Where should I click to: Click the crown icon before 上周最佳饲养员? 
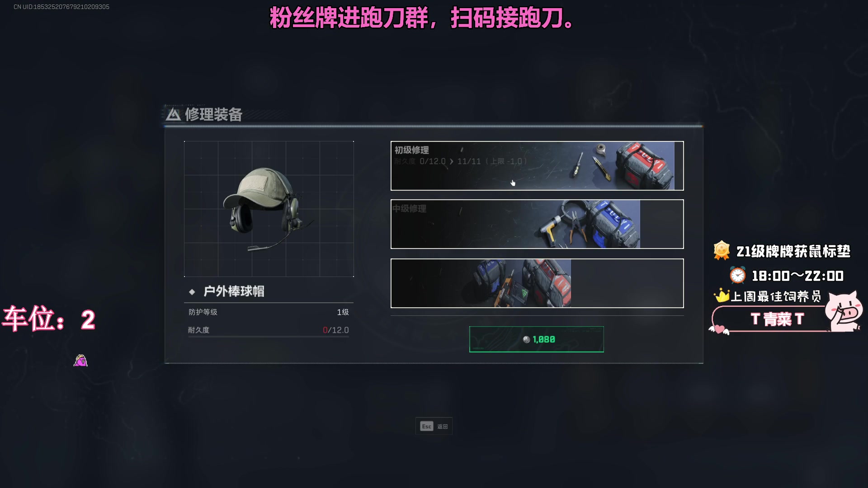(722, 296)
